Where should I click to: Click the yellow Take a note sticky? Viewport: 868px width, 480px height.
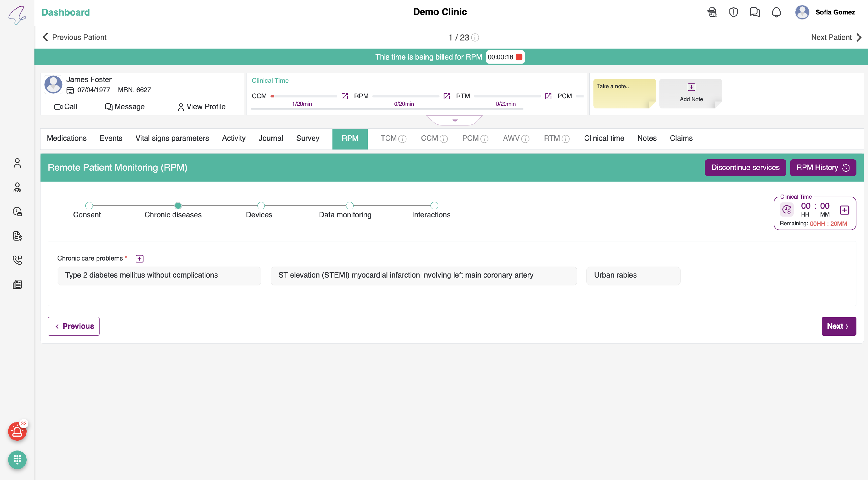pos(624,93)
